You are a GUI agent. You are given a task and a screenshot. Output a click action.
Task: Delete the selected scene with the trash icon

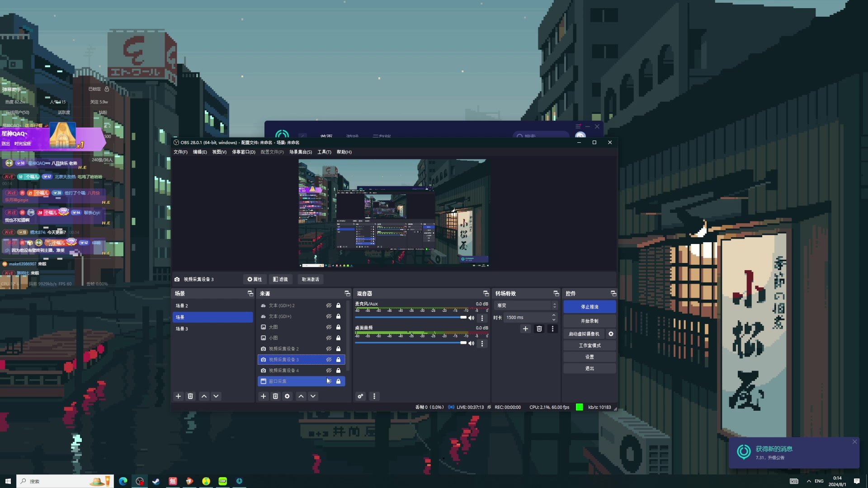click(190, 396)
